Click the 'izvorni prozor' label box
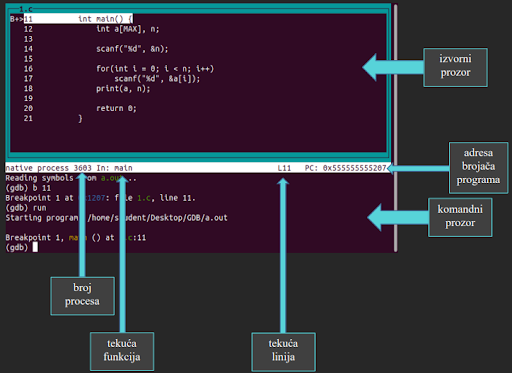512x373 pixels. tap(455, 68)
